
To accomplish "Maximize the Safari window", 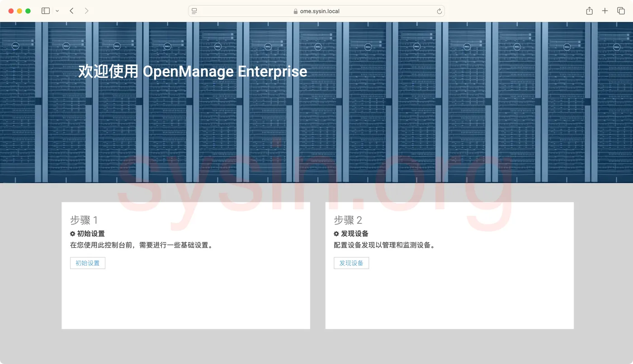I will coord(28,11).
